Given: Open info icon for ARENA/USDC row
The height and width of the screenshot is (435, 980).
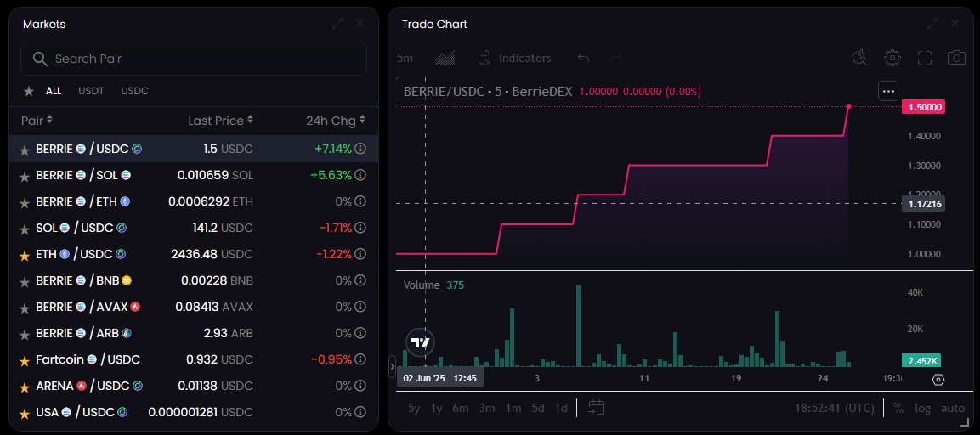Looking at the screenshot, I should tap(360, 386).
